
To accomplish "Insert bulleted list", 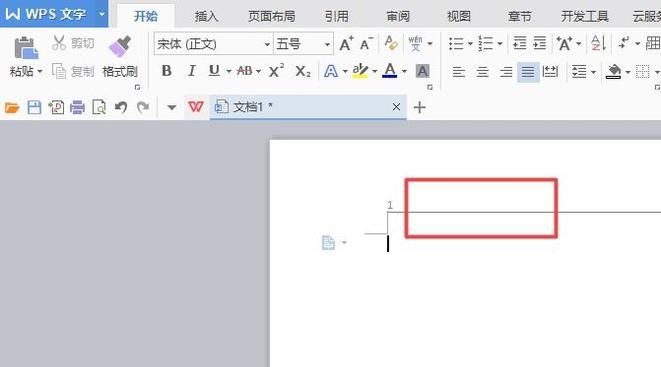I will tap(456, 43).
